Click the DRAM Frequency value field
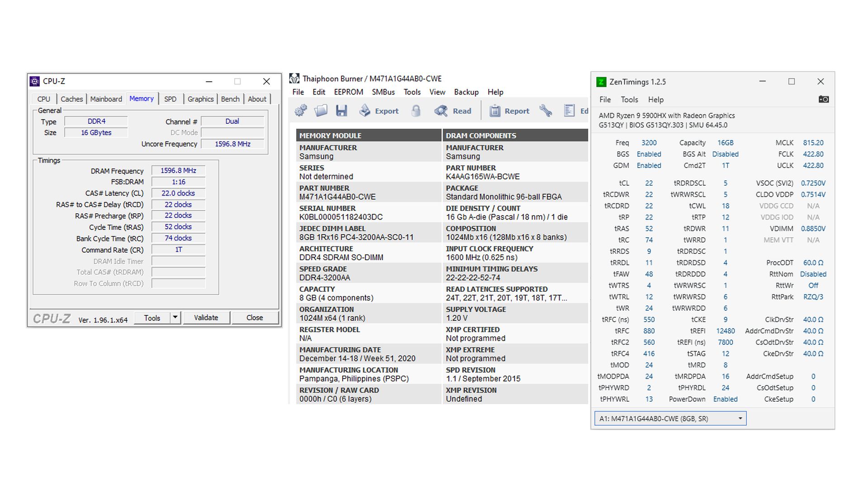The image size is (868, 488). click(x=178, y=171)
